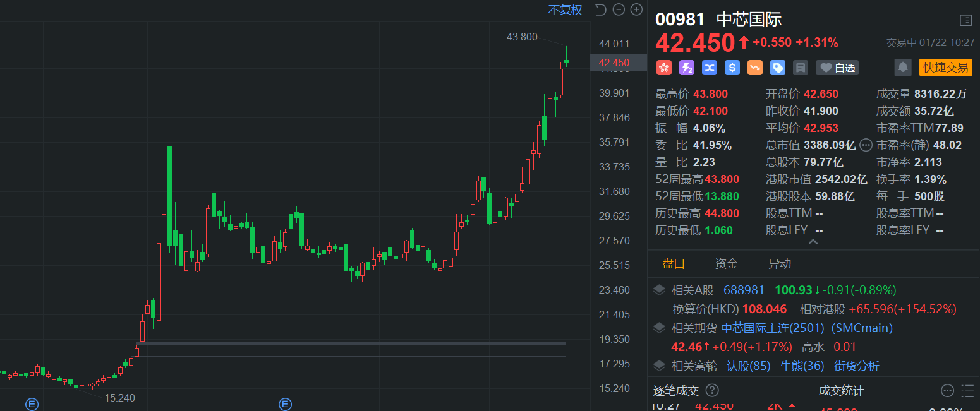Viewport: 980px width, 411px height.
Task: Click the orange downward trend short-selling icon
Action: (754, 68)
